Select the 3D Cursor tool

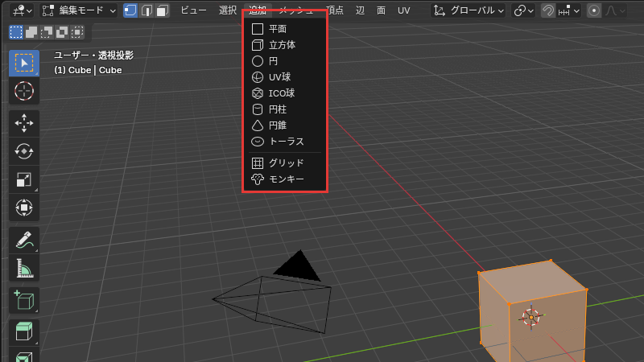[24, 91]
